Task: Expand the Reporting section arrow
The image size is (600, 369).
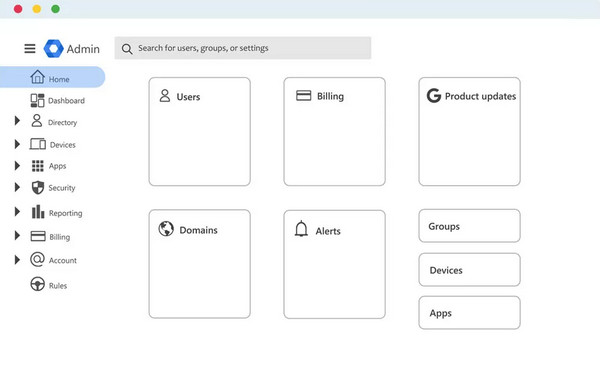Action: pyautogui.click(x=17, y=212)
